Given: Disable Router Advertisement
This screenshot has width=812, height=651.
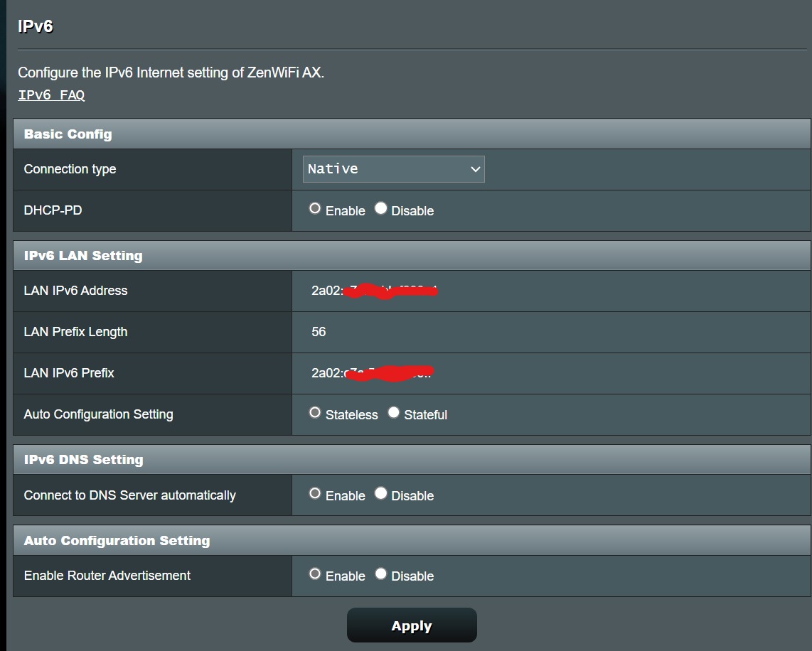Looking at the screenshot, I should tap(380, 574).
